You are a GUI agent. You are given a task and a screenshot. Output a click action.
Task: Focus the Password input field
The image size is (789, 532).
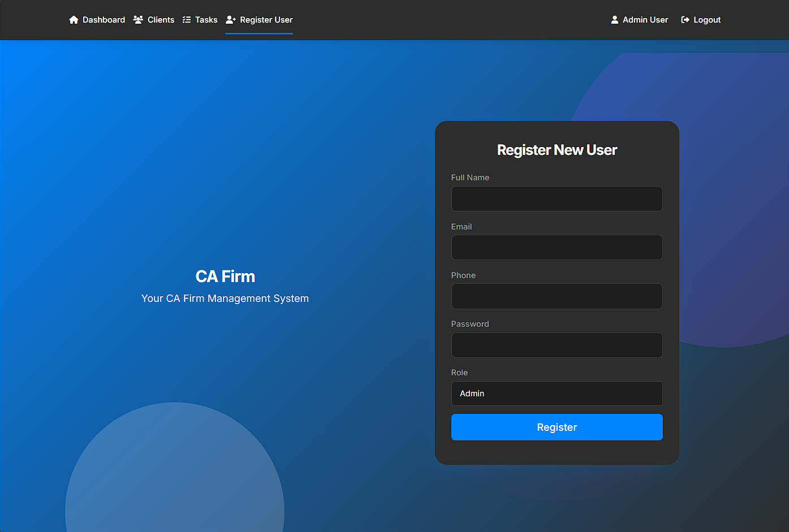[x=557, y=345]
